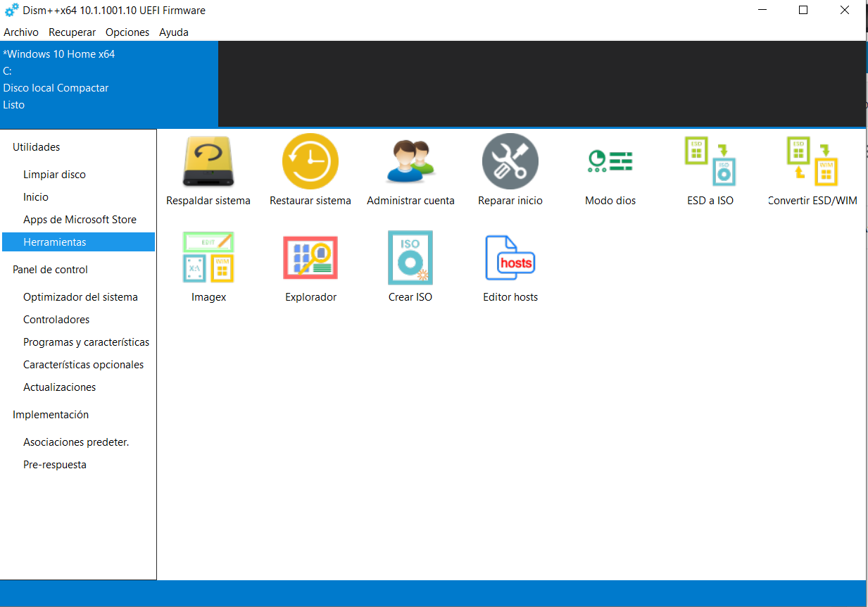
Task: Click the Utilidades group heading
Action: tap(37, 147)
